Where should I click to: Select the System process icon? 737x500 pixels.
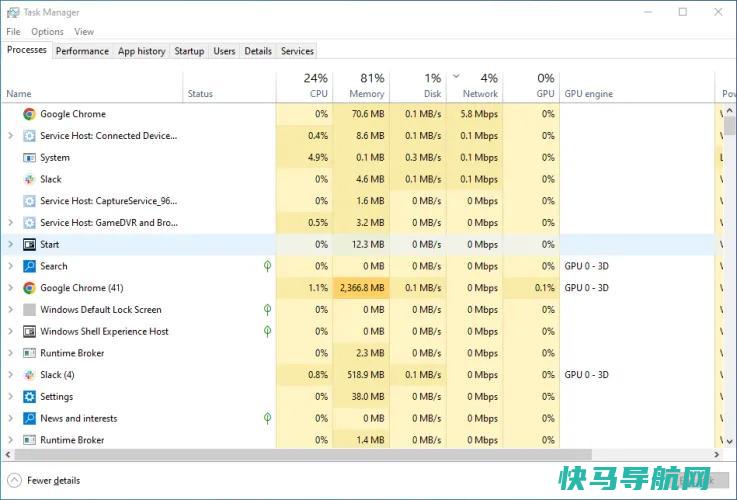(29, 158)
